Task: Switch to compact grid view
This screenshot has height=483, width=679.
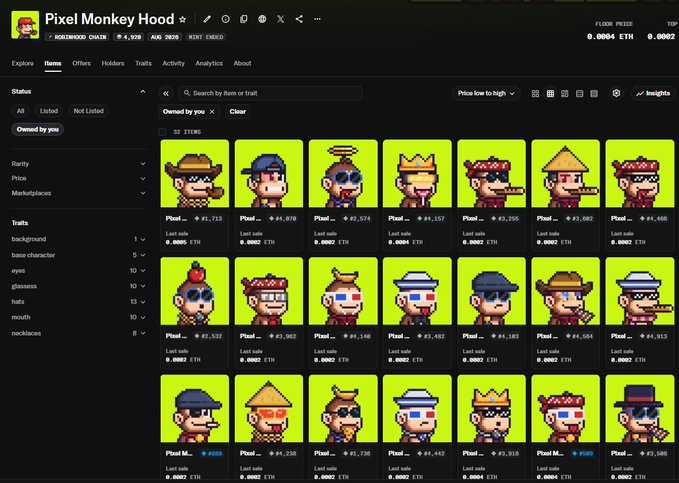Action: (x=550, y=94)
